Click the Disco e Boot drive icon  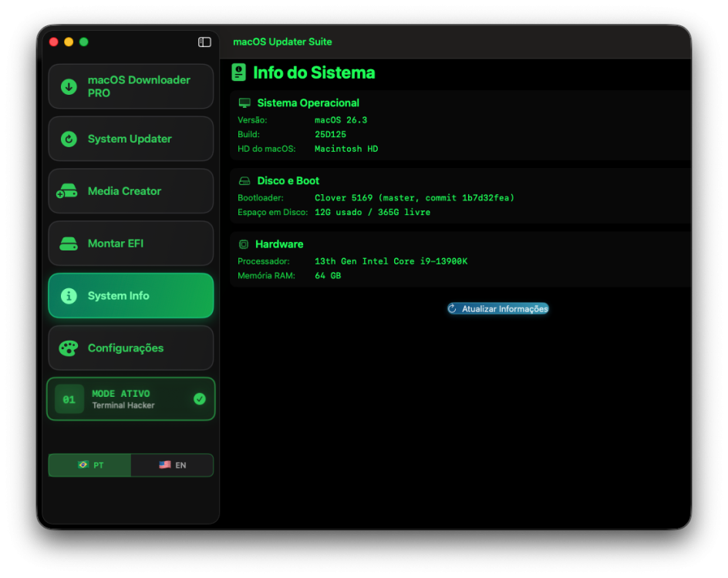244,181
